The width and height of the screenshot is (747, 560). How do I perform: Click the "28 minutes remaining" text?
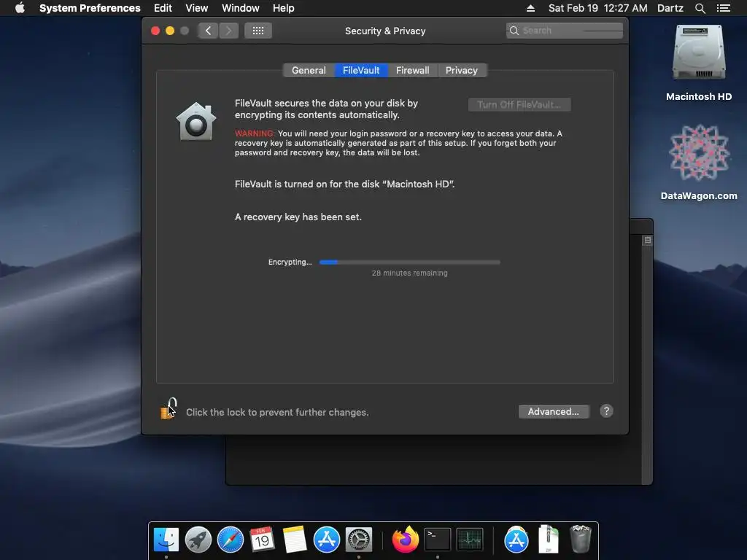[x=410, y=273]
